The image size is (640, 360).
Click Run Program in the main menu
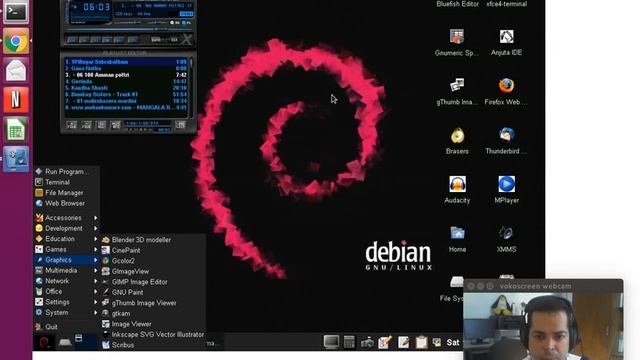67,171
